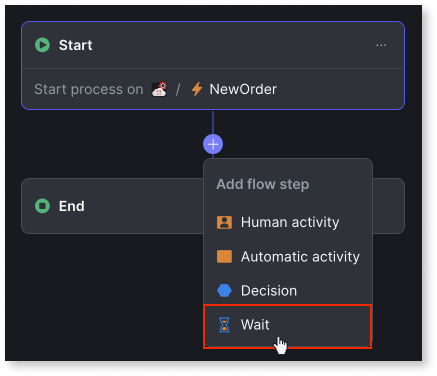
Task: Click the cloud gear application icon
Action: pyautogui.click(x=159, y=89)
